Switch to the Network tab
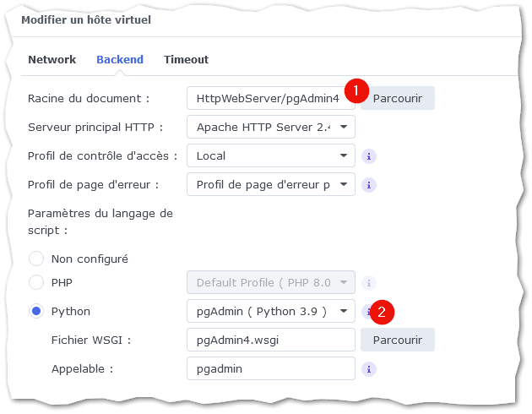The width and height of the screenshot is (532, 414). tap(52, 60)
